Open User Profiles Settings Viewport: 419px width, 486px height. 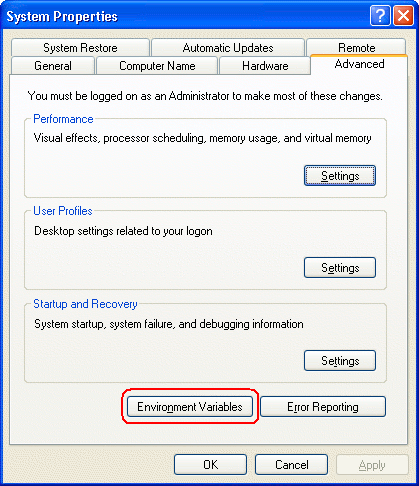pos(340,268)
